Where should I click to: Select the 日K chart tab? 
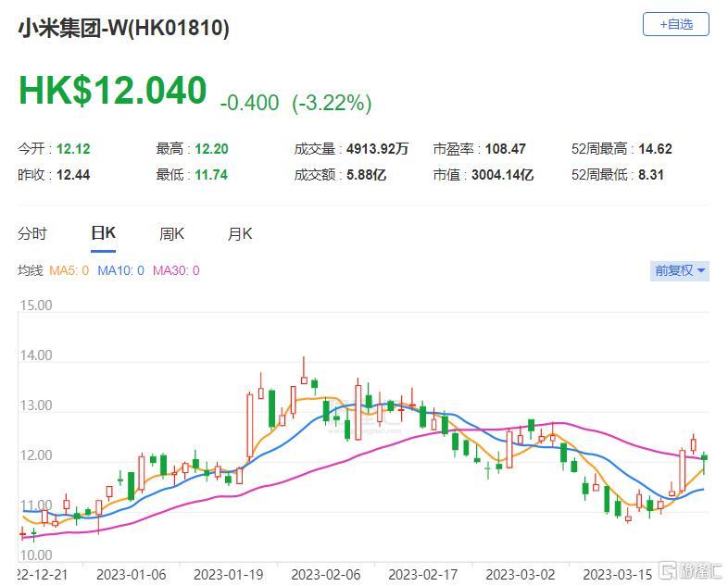point(103,233)
